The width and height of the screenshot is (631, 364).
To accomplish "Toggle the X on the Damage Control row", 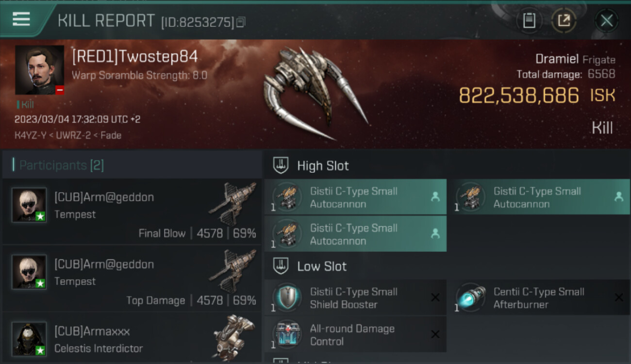I will (435, 334).
